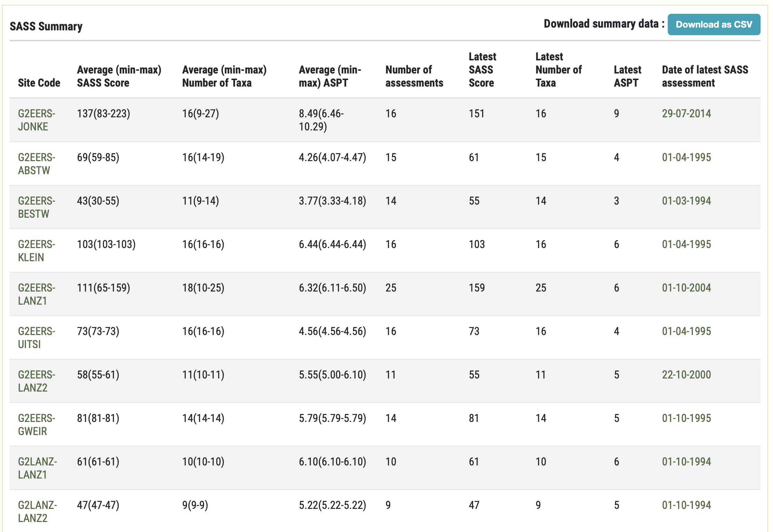Select the 69(59-85) SASS score cell
Image resolution: width=773 pixels, height=532 pixels.
coord(98,157)
